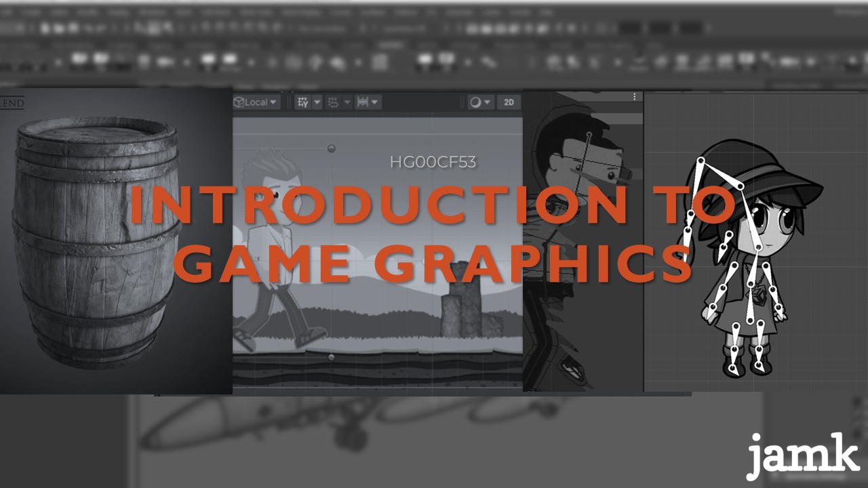Click the HG00CF53 course code text
Image resolution: width=868 pixels, height=488 pixels.
coord(433,163)
